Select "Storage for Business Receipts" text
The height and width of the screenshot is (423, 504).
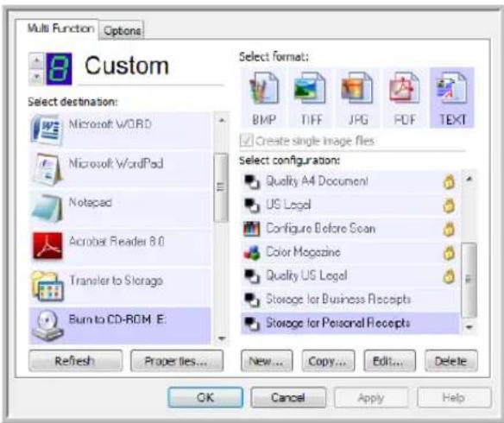click(338, 300)
